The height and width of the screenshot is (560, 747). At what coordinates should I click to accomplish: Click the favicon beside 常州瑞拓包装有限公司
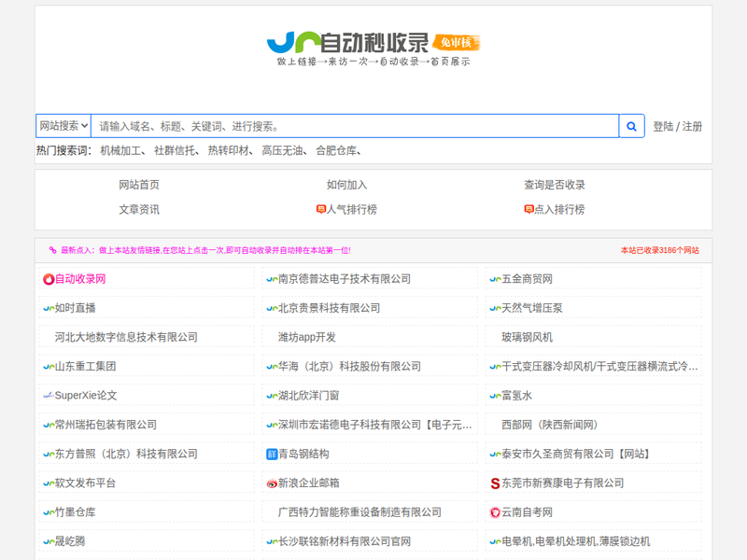(49, 426)
